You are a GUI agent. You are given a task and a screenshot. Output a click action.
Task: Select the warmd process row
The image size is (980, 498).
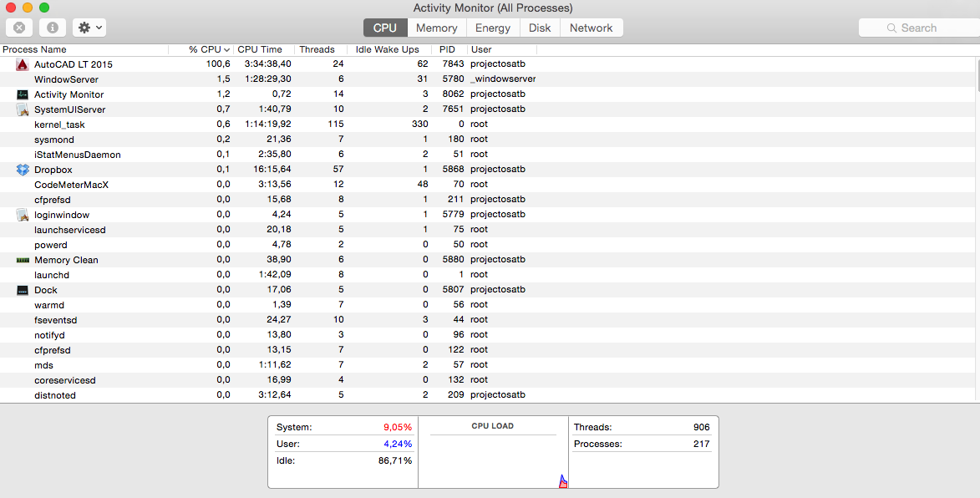pos(488,305)
